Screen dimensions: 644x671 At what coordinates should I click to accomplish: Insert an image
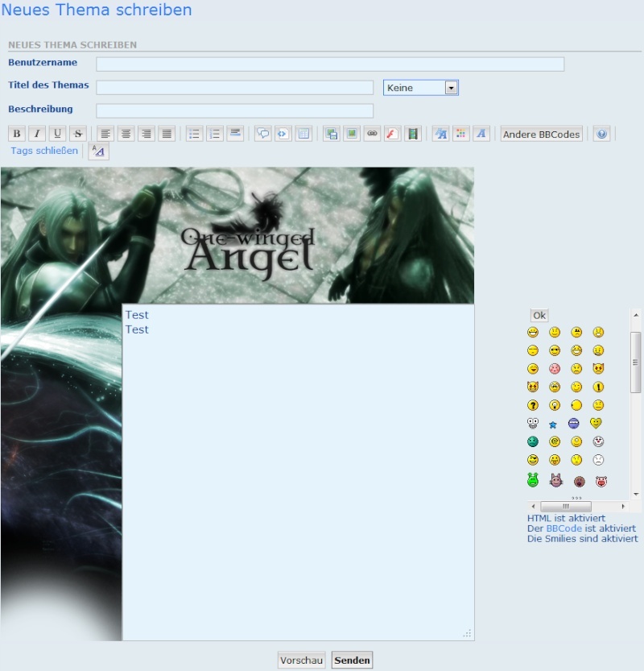click(x=352, y=134)
